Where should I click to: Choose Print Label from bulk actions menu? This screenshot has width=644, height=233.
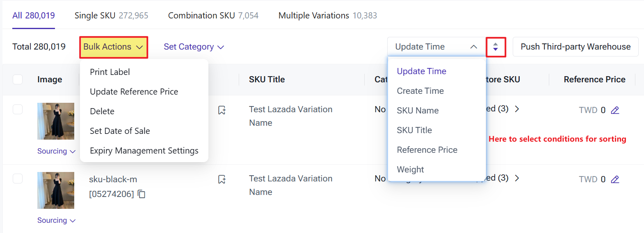click(110, 72)
